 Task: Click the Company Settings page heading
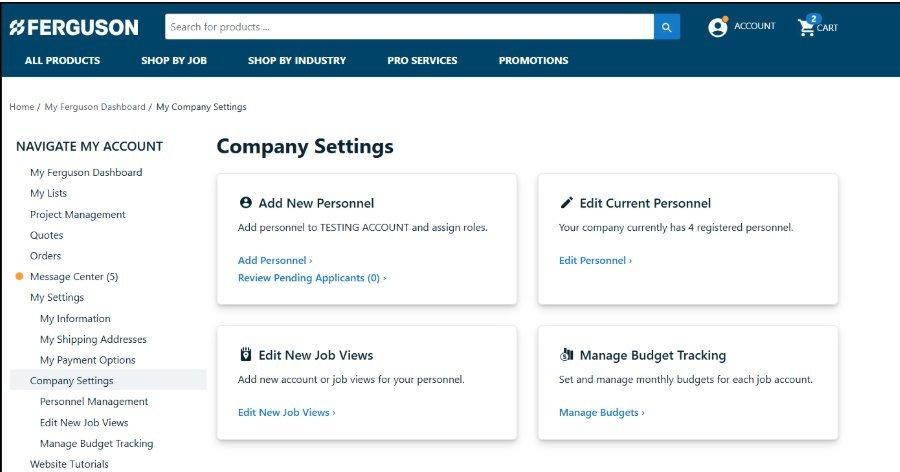[x=305, y=147]
